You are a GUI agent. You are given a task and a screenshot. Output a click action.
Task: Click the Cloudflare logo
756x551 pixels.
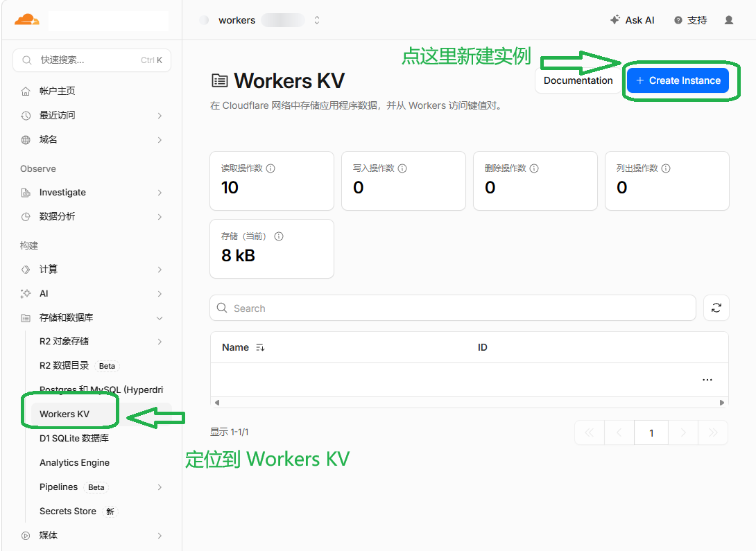[27, 19]
